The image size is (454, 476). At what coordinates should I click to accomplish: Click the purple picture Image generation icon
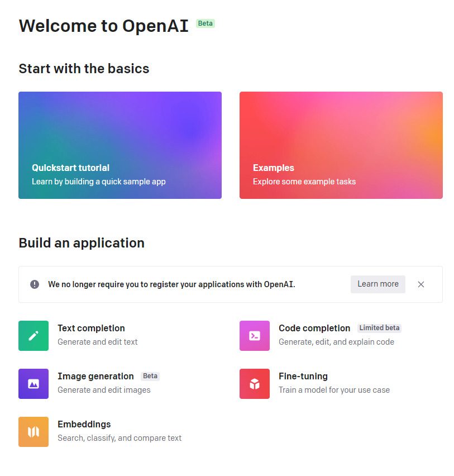[x=34, y=383]
